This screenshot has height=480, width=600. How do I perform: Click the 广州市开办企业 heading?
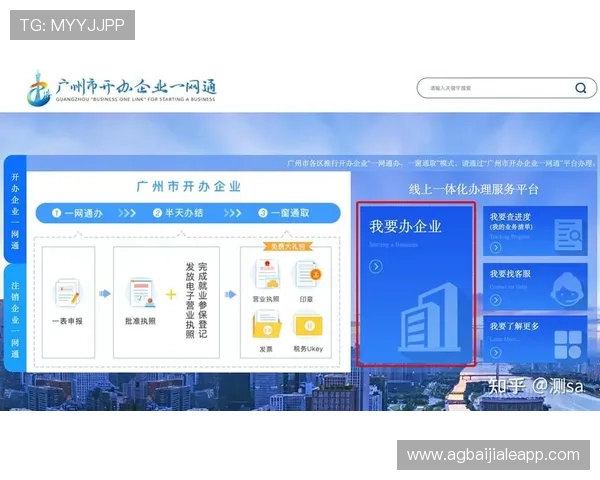(x=189, y=187)
